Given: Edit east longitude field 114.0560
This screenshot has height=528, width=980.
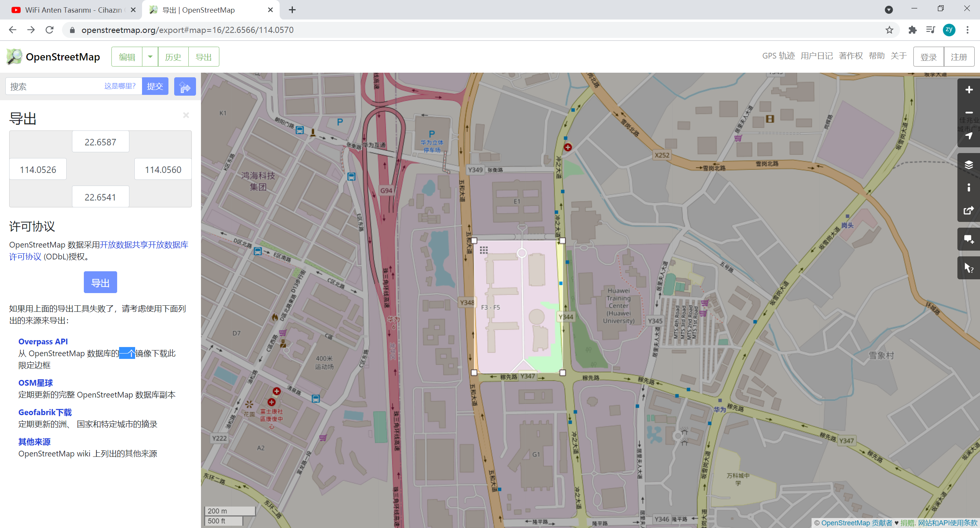Looking at the screenshot, I should pos(163,169).
